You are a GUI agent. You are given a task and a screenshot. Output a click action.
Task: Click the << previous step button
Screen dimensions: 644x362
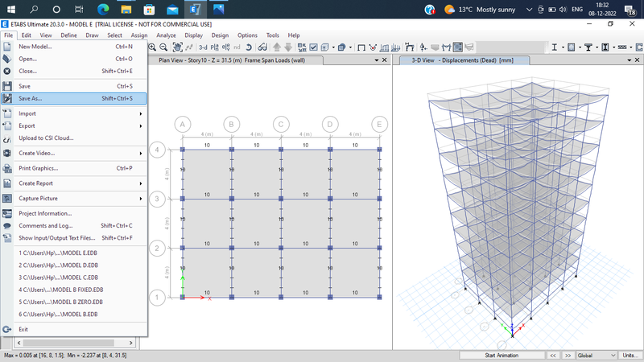pyautogui.click(x=553, y=355)
